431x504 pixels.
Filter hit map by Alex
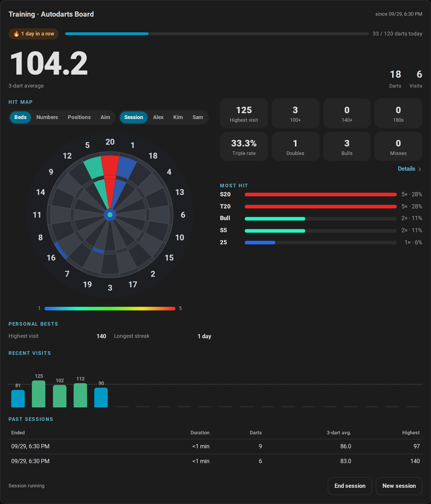click(158, 117)
